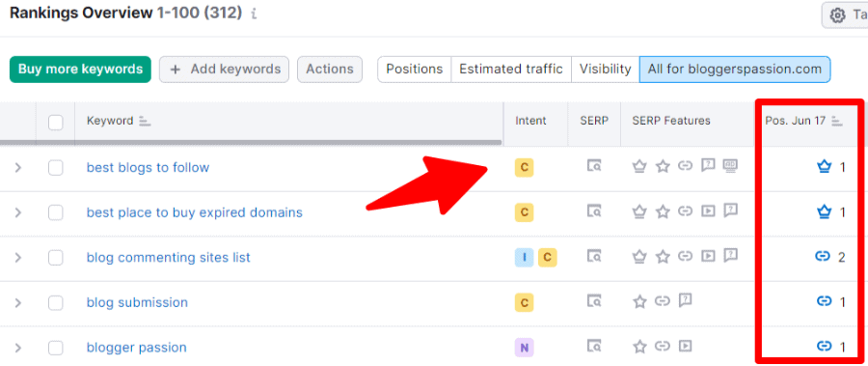Sort by Pos. Jun 17 sort icon
Image resolution: width=868 pixels, height=366 pixels.
pos(837,121)
